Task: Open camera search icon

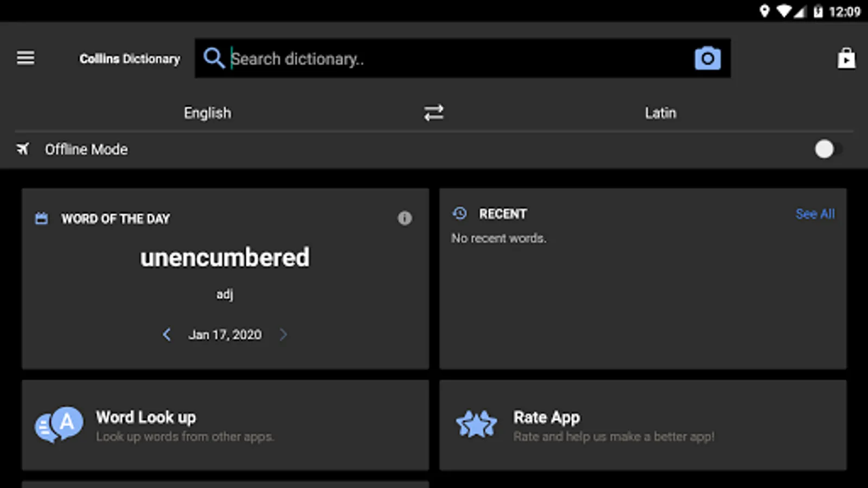Action: 707,58
